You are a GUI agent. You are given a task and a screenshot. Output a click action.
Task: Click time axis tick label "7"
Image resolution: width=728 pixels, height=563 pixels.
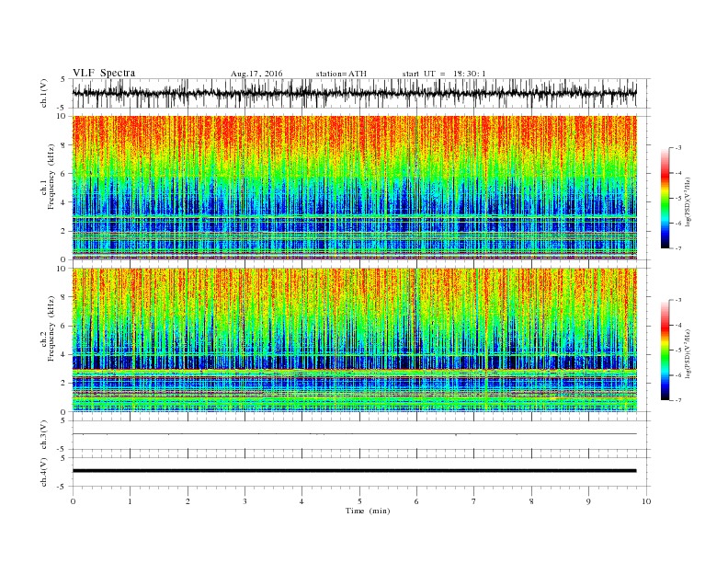[x=474, y=501]
